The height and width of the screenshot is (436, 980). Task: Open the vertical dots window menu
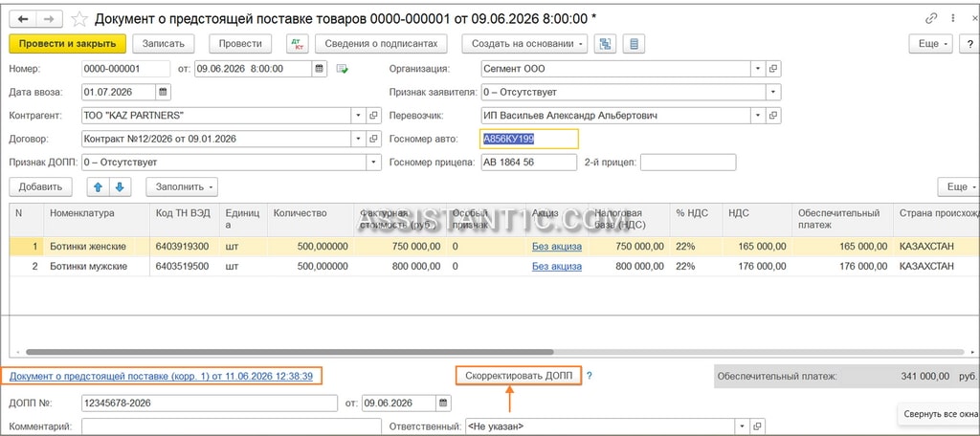coord(954,19)
